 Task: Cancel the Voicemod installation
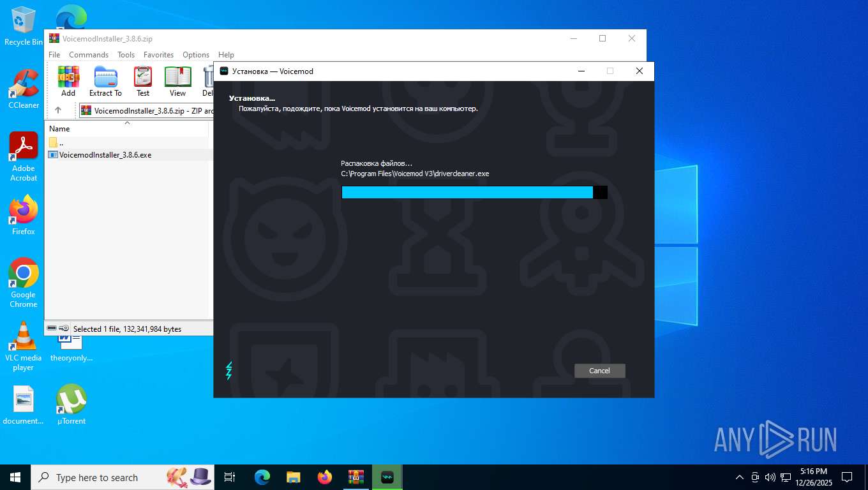(599, 371)
